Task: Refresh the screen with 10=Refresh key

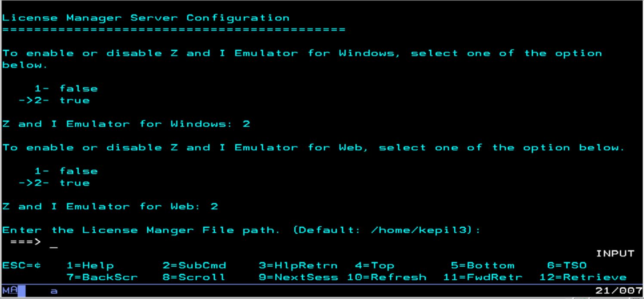Action: pos(387,277)
